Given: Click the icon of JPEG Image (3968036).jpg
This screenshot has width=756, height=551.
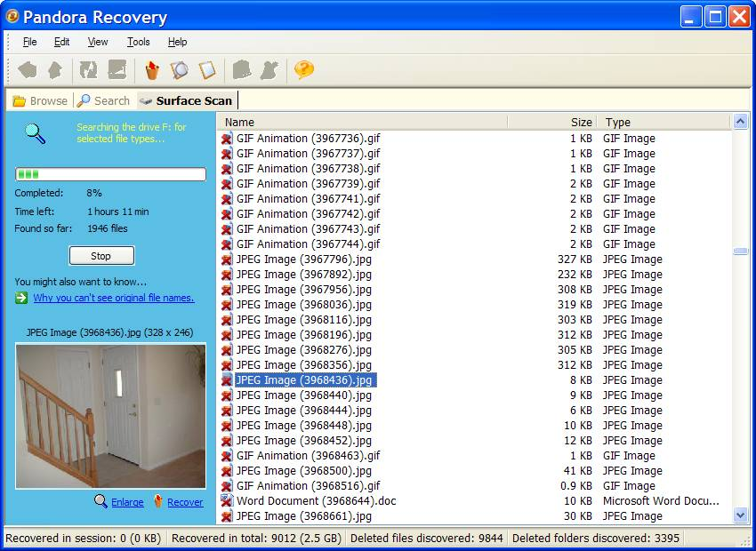Looking at the screenshot, I should pyautogui.click(x=227, y=305).
